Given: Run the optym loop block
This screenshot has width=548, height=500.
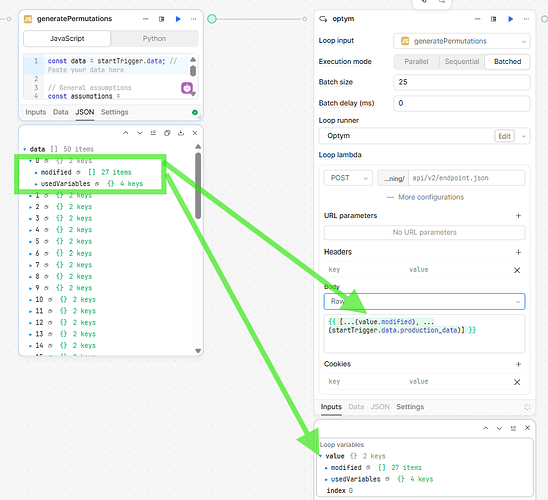Looking at the screenshot, I should click(x=510, y=19).
